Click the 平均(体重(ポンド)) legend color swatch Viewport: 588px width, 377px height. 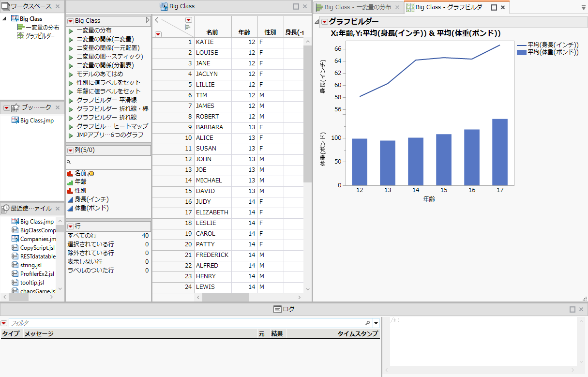tap(522, 52)
